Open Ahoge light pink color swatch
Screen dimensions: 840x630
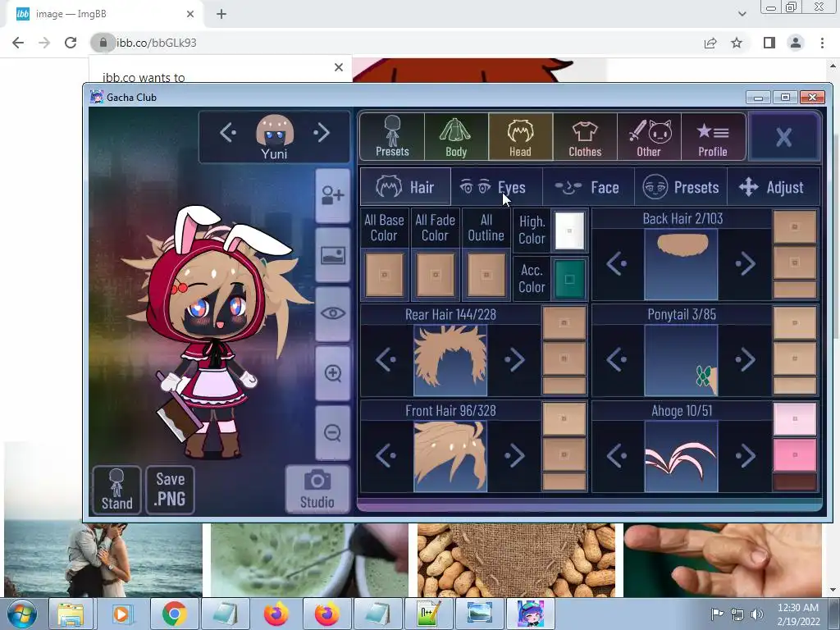pyautogui.click(x=794, y=419)
